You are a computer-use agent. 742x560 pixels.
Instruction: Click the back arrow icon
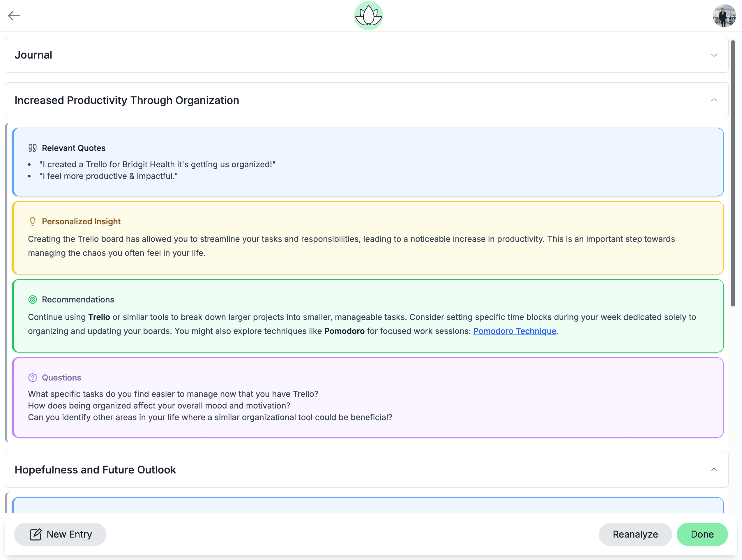click(14, 16)
